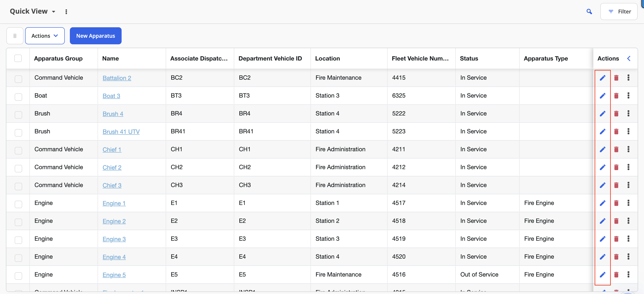The width and height of the screenshot is (644, 294).
Task: Open the Brush 41 UTV link
Action: pyautogui.click(x=121, y=132)
